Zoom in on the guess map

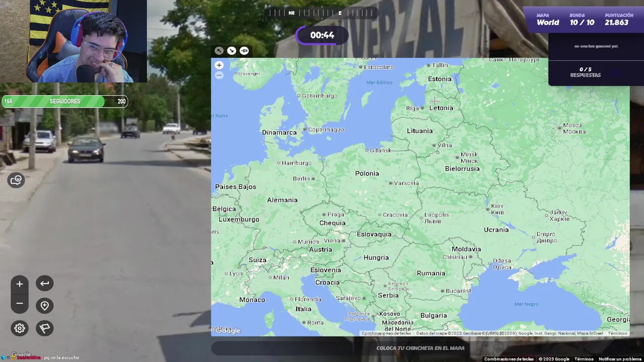pos(219,65)
